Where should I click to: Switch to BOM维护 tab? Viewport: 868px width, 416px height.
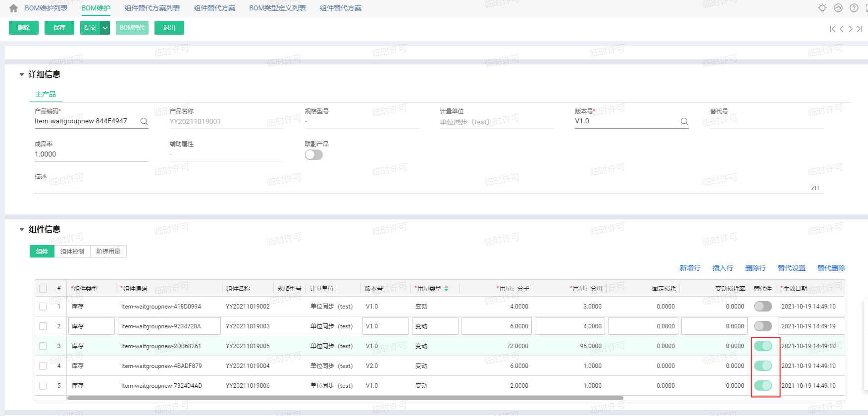96,8
